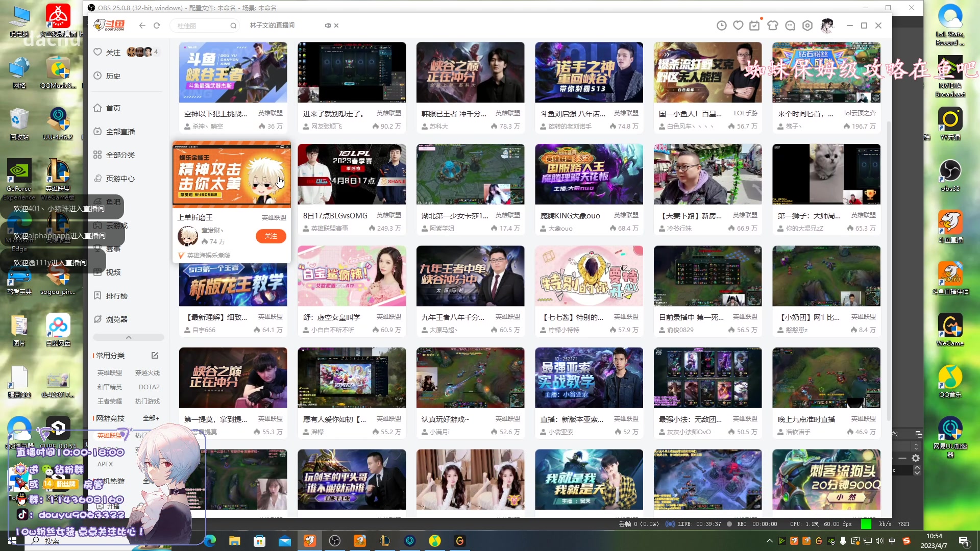The height and width of the screenshot is (551, 980).
Task: Select 穿越火线 category link
Action: [x=147, y=373]
